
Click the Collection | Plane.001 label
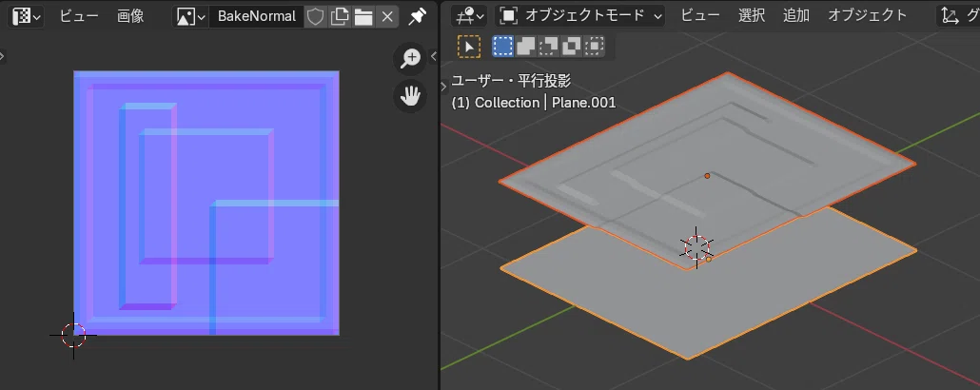pos(533,103)
